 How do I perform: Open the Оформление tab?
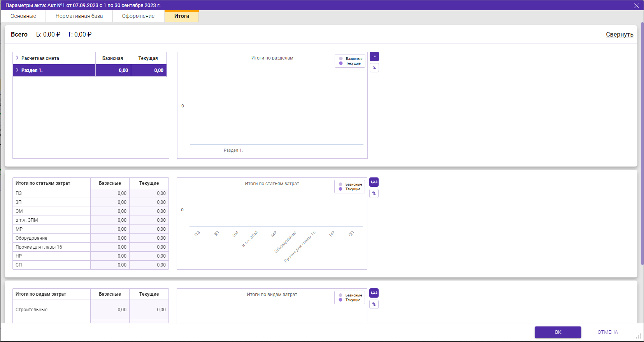coord(138,16)
